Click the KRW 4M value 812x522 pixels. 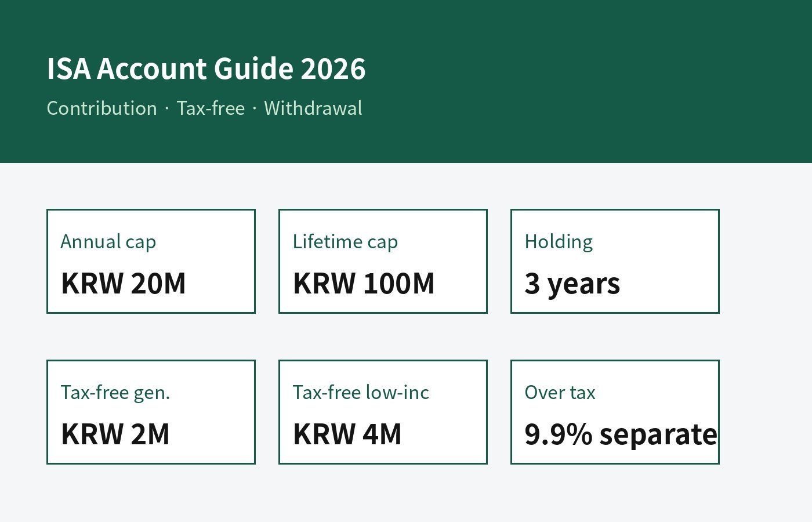[347, 434]
